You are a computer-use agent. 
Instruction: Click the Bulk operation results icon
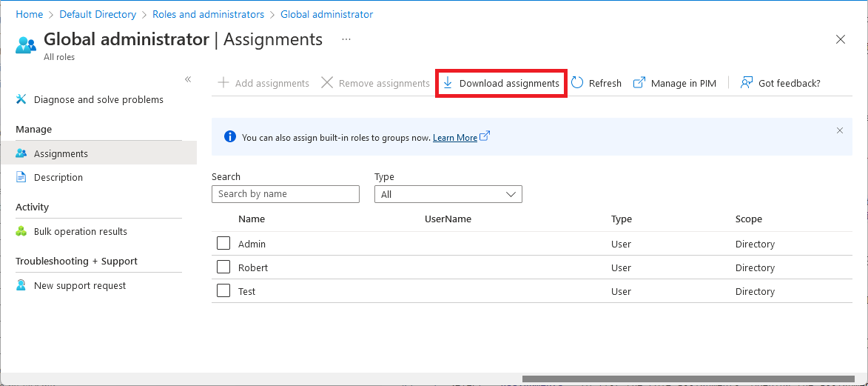(21, 231)
